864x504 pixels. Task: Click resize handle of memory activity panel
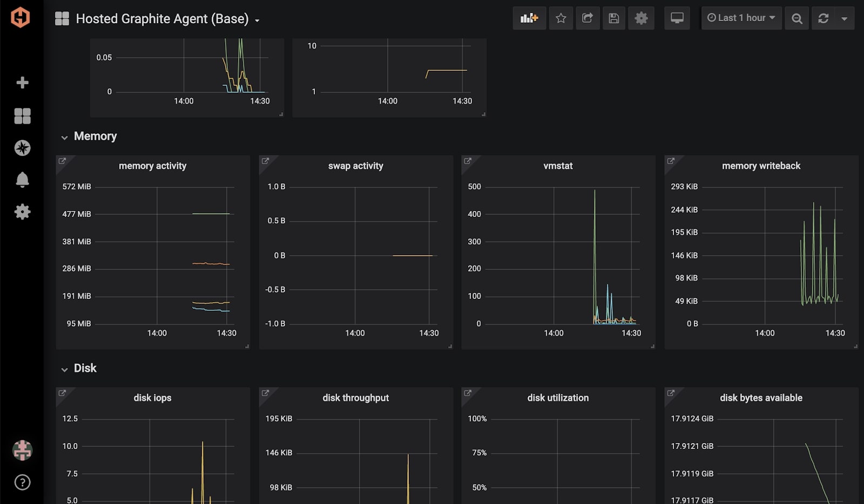pos(247,346)
